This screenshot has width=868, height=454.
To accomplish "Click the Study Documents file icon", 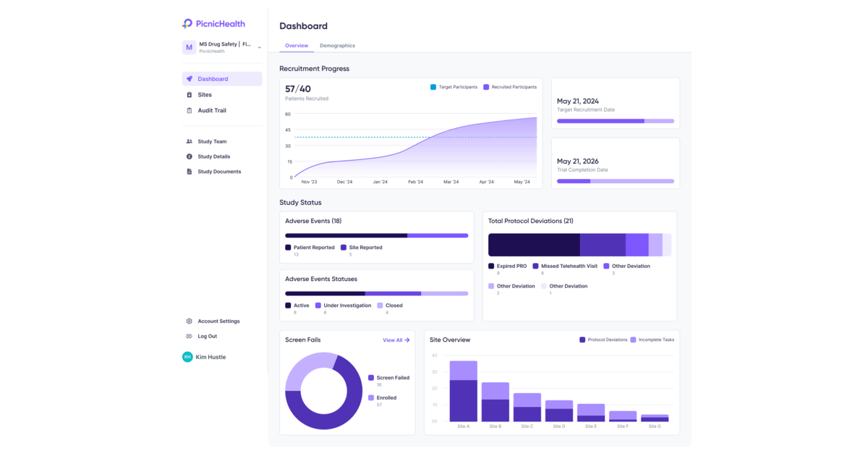I will pyautogui.click(x=190, y=172).
